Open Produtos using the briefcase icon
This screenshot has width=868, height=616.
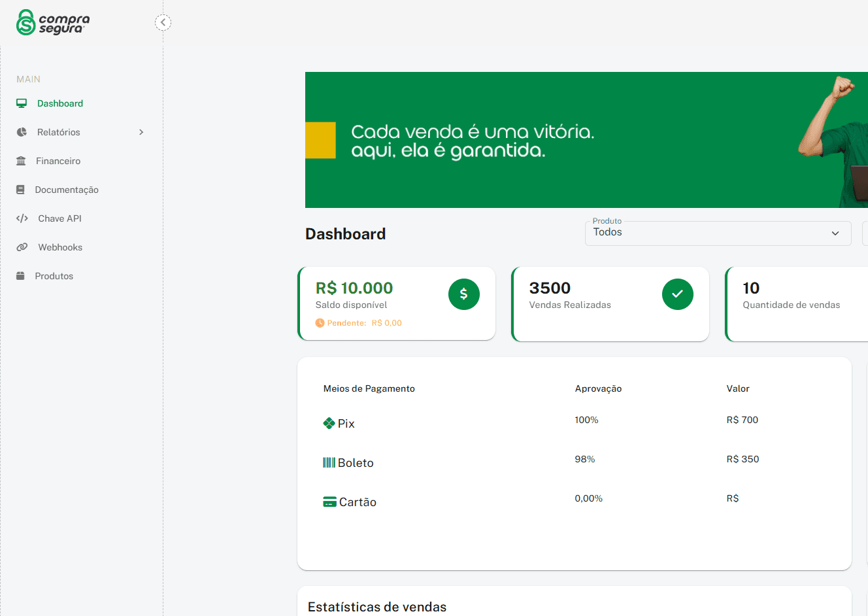coord(22,275)
